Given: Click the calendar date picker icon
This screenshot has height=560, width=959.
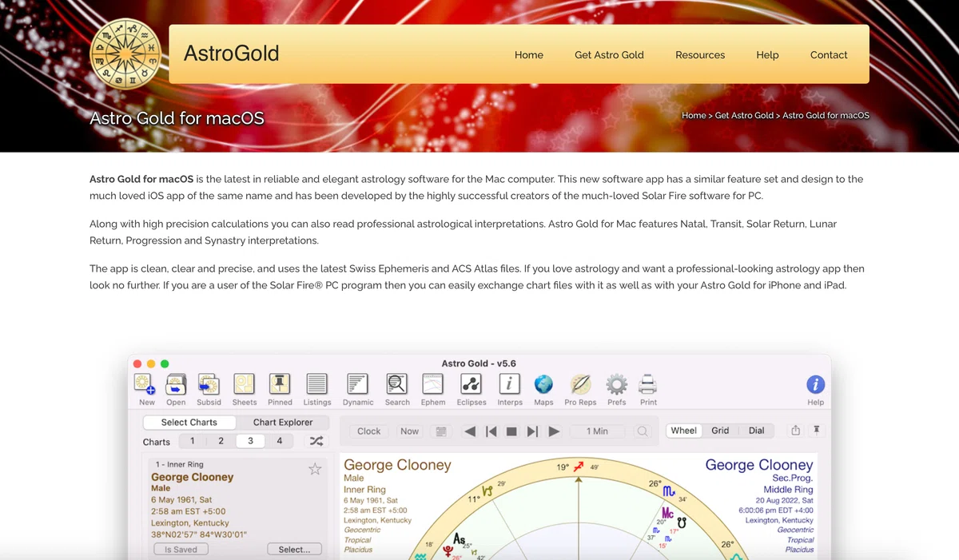Looking at the screenshot, I should click(x=440, y=431).
